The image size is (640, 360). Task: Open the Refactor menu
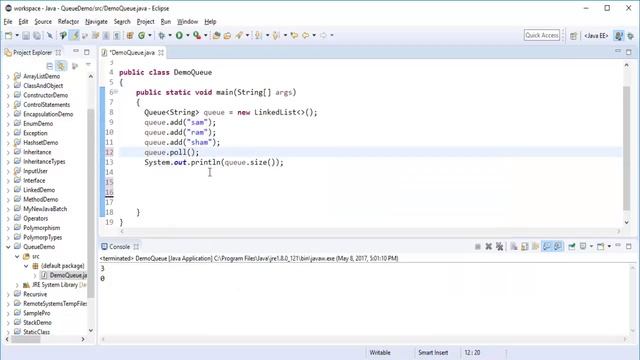(68, 22)
